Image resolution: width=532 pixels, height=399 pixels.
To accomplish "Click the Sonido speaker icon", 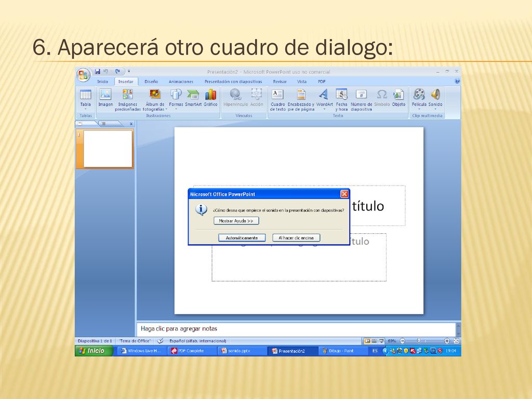I will point(435,94).
